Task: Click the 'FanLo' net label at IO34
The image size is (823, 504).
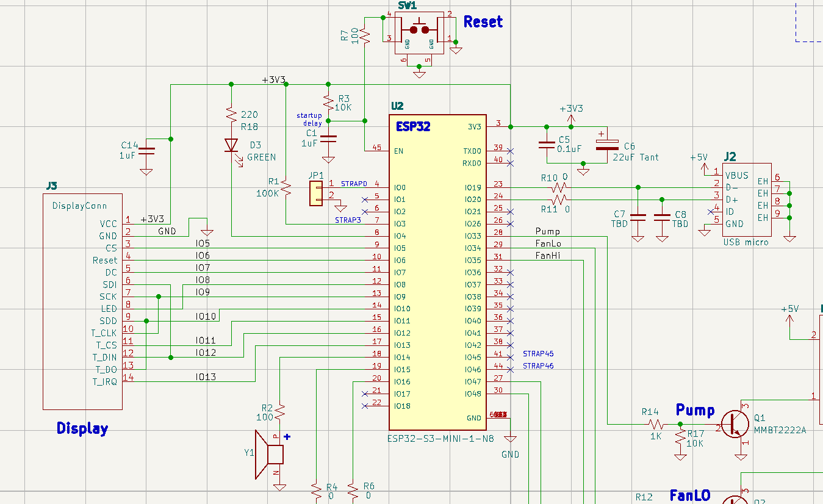Action: point(548,244)
